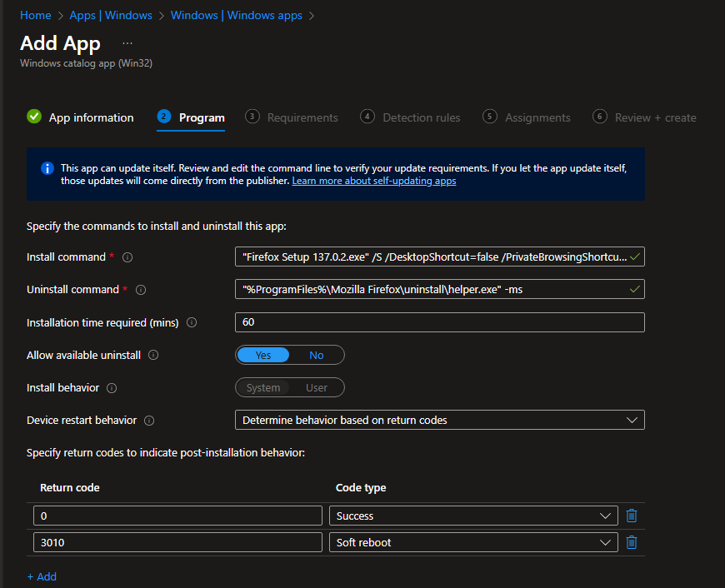Click the Installation time required input field
This screenshot has width=725, height=588.
(x=440, y=322)
